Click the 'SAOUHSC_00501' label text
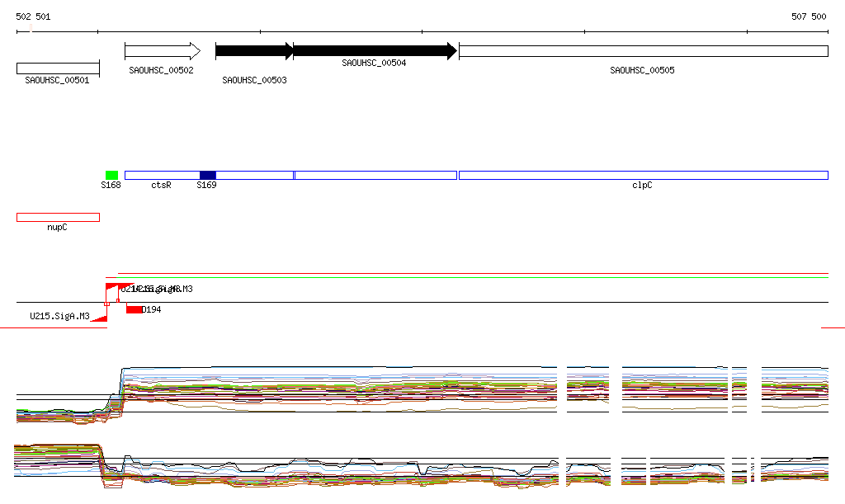 [57, 80]
